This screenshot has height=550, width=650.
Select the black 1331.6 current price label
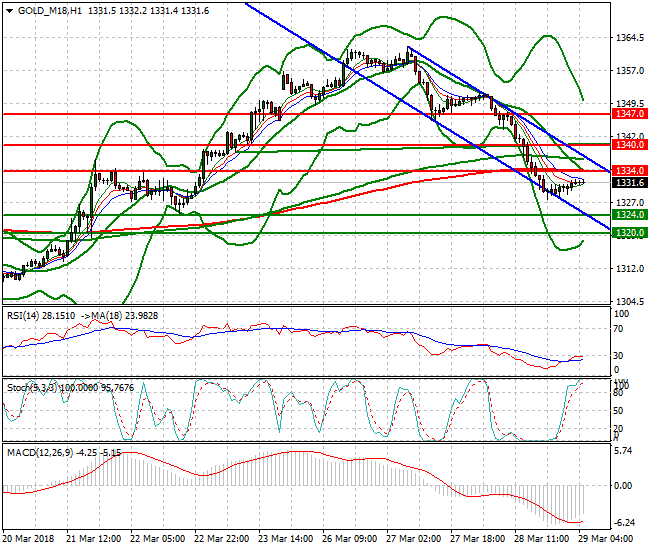click(629, 183)
